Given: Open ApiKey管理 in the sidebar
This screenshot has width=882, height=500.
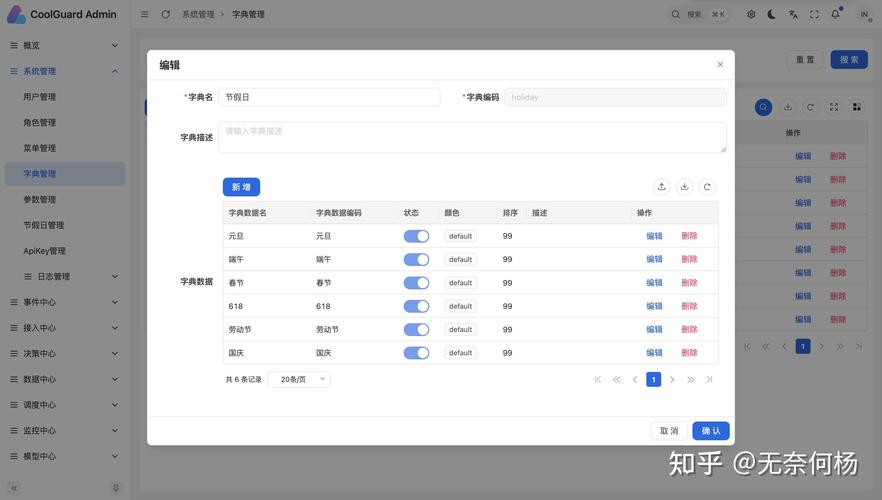Looking at the screenshot, I should pos(65,251).
